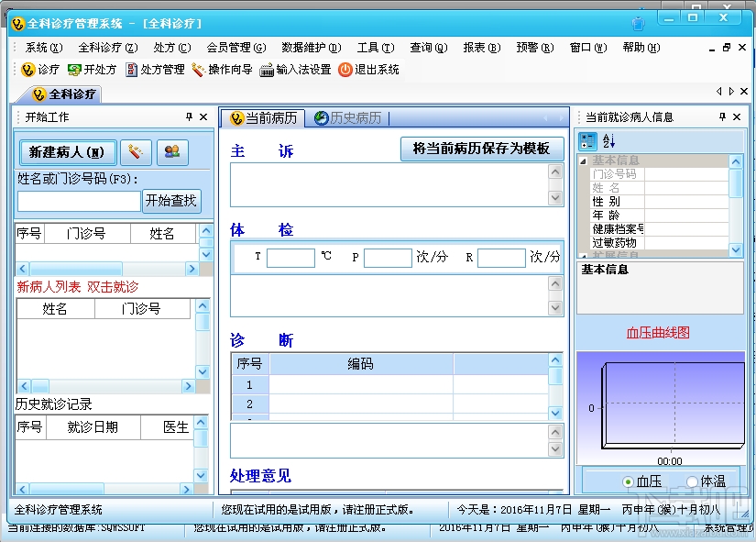Pin the 当前就诊病人信息 panel

point(722,116)
